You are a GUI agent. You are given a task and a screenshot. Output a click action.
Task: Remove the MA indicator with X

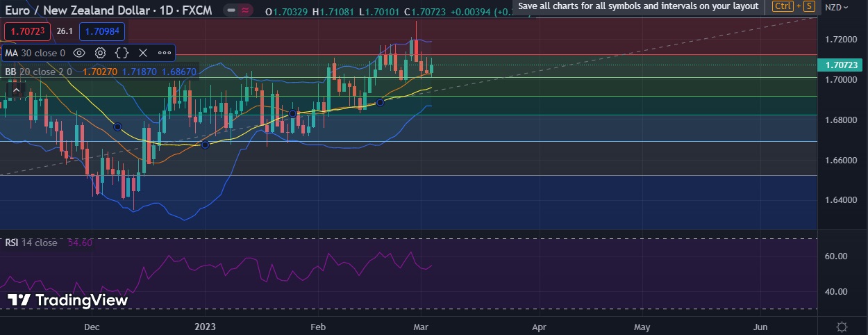pyautogui.click(x=143, y=53)
